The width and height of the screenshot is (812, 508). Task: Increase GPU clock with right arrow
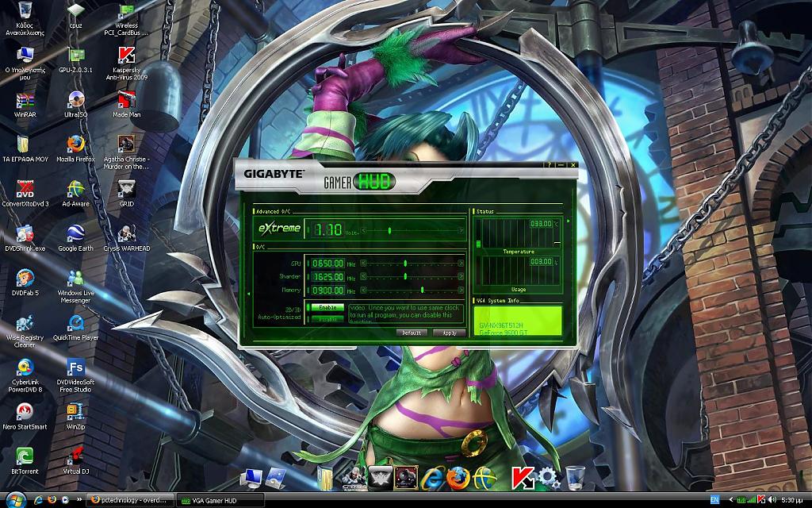(461, 264)
